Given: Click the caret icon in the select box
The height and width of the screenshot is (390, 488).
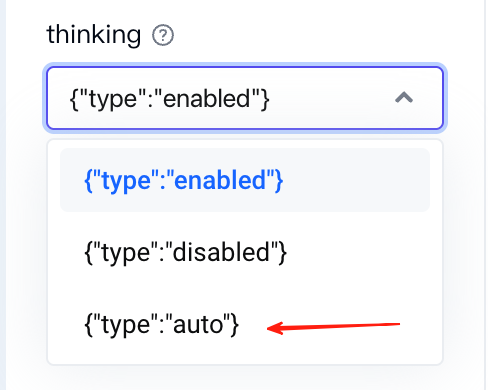Looking at the screenshot, I should (x=404, y=98).
